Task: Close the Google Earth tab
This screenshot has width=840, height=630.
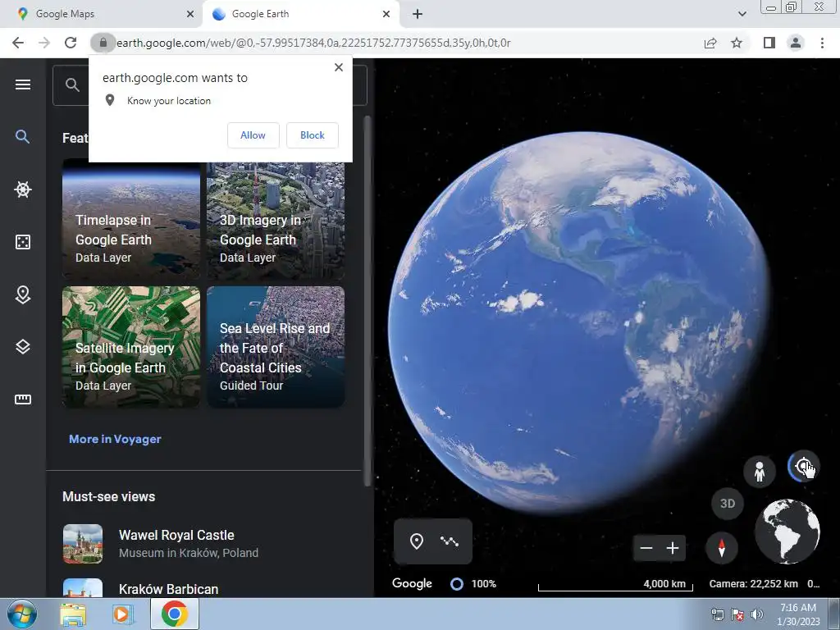Action: click(x=386, y=14)
